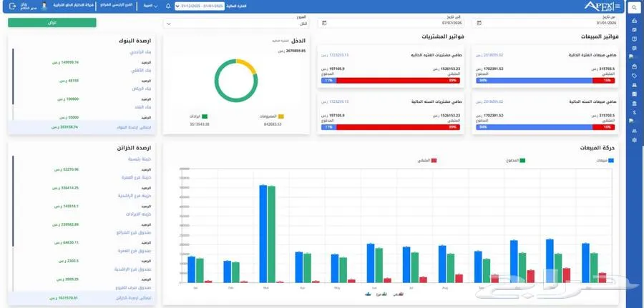Toggle the red remaining (المتبقي) legend swatch
This screenshot has height=308, width=644.
(x=434, y=161)
